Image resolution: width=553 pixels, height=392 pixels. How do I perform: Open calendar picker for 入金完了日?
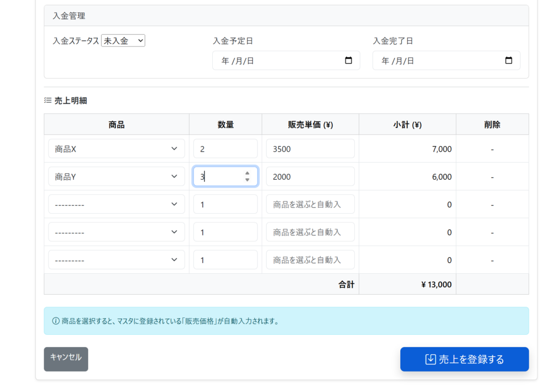[508, 60]
